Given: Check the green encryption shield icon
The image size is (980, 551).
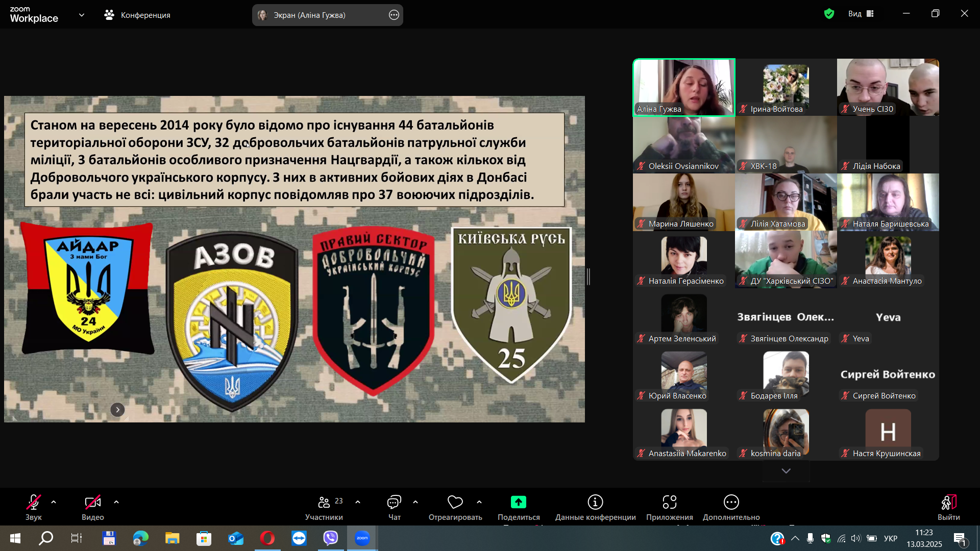Looking at the screenshot, I should (829, 14).
